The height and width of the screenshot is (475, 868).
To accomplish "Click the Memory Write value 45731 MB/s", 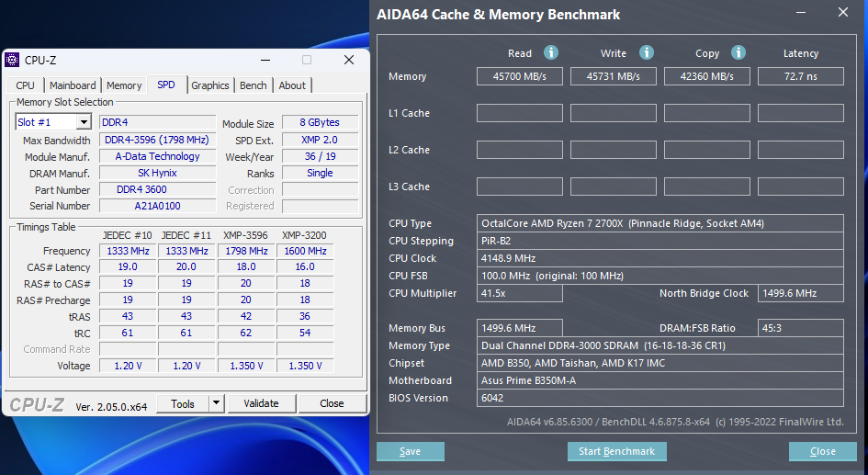I will tap(614, 76).
